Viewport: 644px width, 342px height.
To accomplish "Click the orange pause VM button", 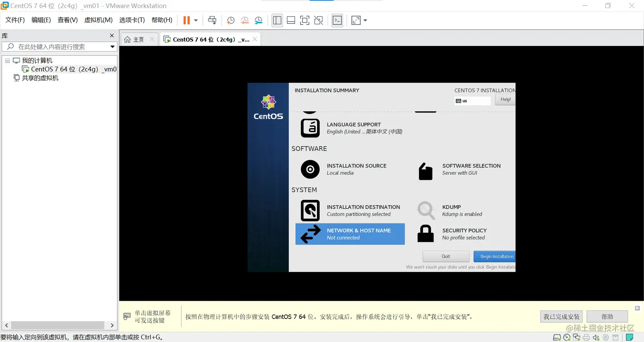I will (187, 20).
